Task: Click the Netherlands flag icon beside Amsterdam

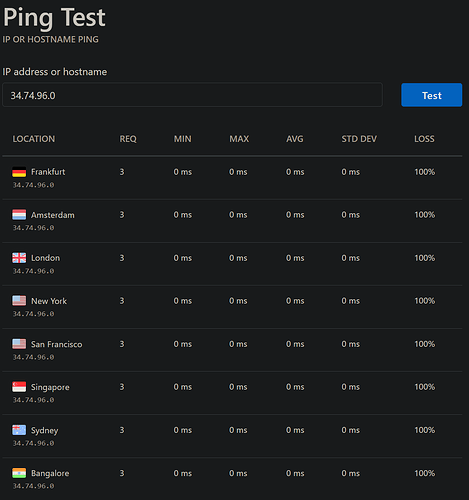Action: [x=19, y=215]
